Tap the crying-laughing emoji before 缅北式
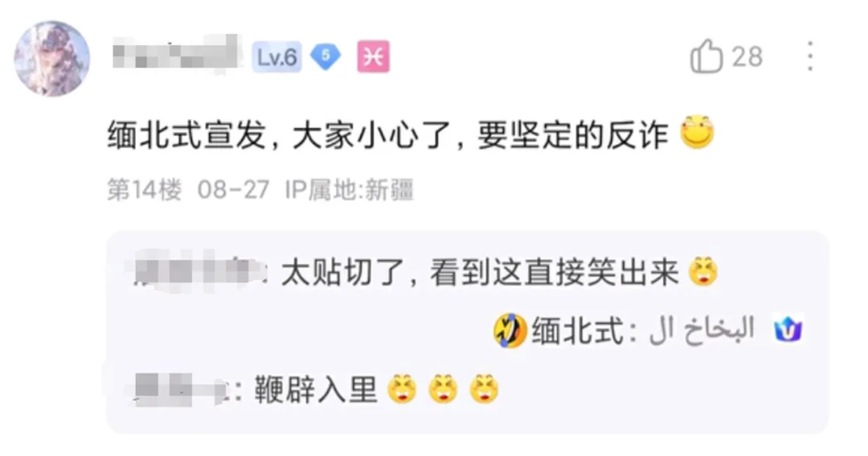 (510, 331)
